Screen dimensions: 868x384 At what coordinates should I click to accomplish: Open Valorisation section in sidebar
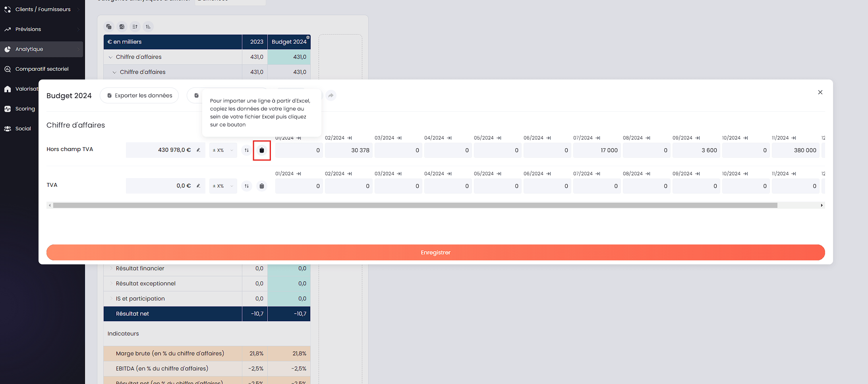[x=21, y=89]
